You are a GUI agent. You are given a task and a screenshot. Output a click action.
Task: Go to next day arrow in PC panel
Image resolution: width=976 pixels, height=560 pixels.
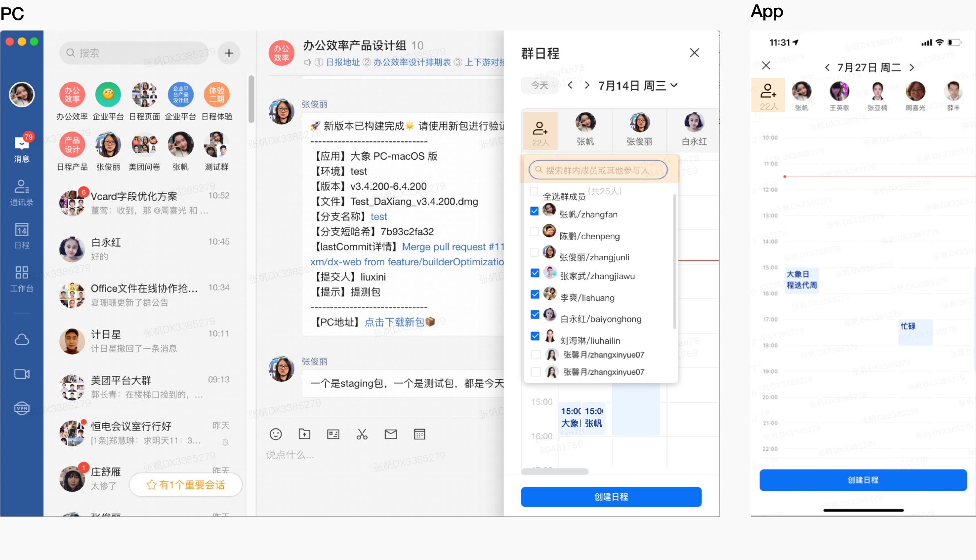point(587,85)
